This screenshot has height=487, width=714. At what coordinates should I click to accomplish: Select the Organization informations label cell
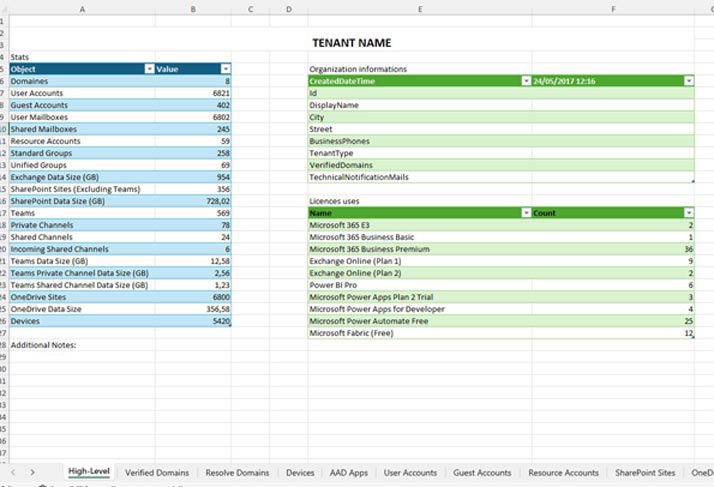point(420,69)
